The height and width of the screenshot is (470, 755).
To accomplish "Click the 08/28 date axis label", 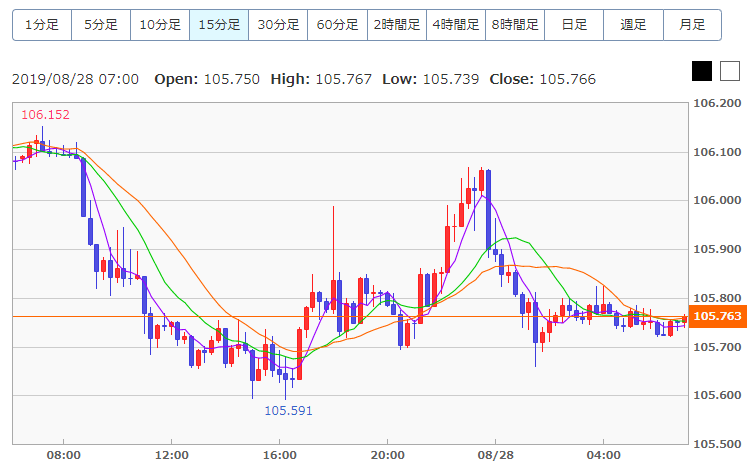I will [x=495, y=455].
